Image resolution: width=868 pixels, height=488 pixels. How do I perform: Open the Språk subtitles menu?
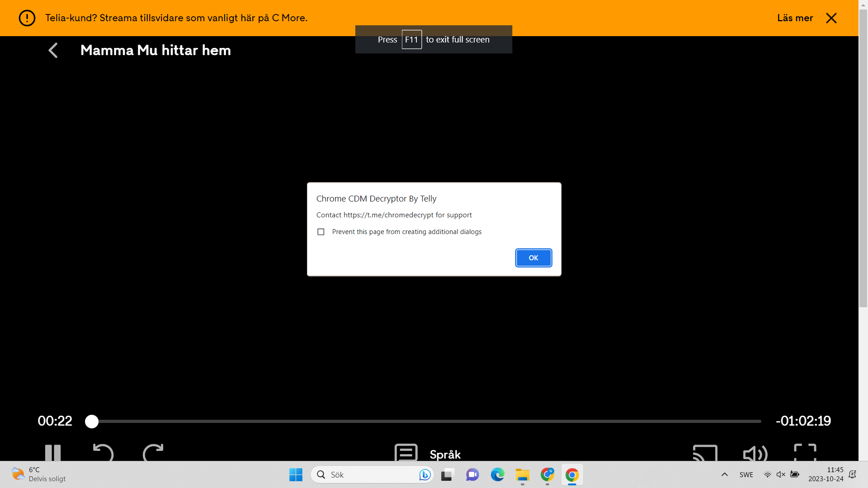(428, 454)
